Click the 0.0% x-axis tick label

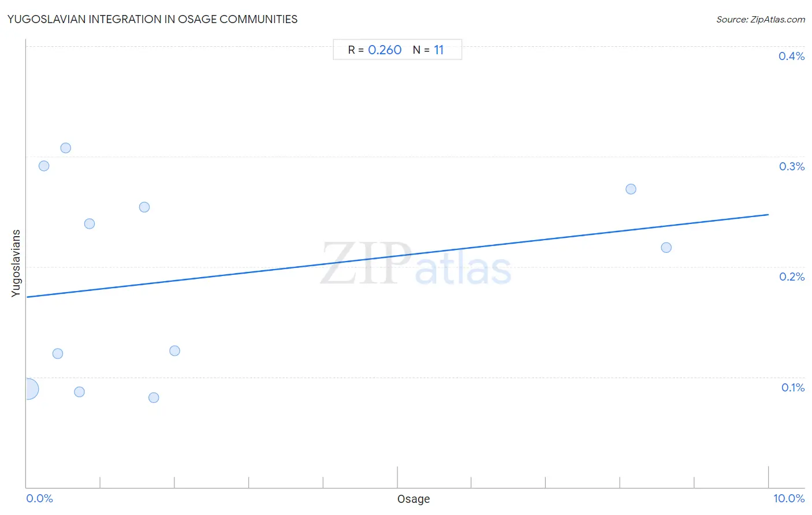[x=40, y=498]
